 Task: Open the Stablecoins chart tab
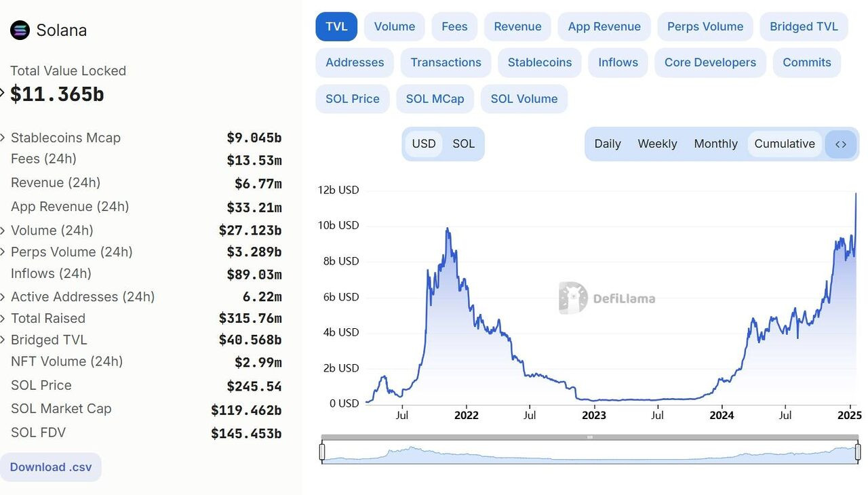pos(540,62)
